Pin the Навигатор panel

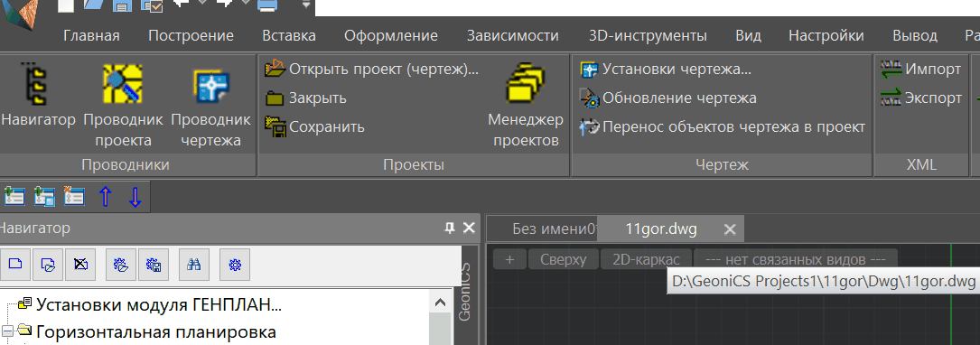pyautogui.click(x=450, y=228)
